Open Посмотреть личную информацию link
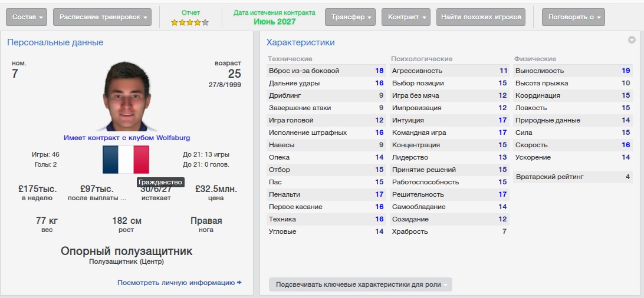 click(x=176, y=283)
